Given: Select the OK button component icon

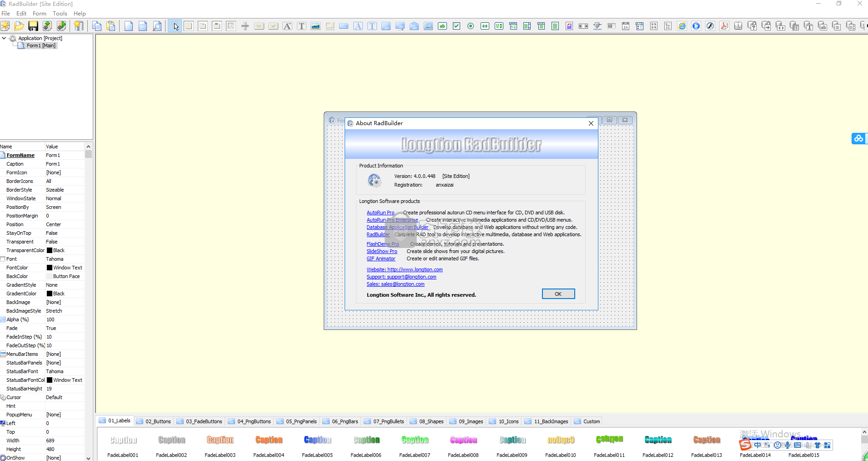Looking at the screenshot, I should pos(259,26).
